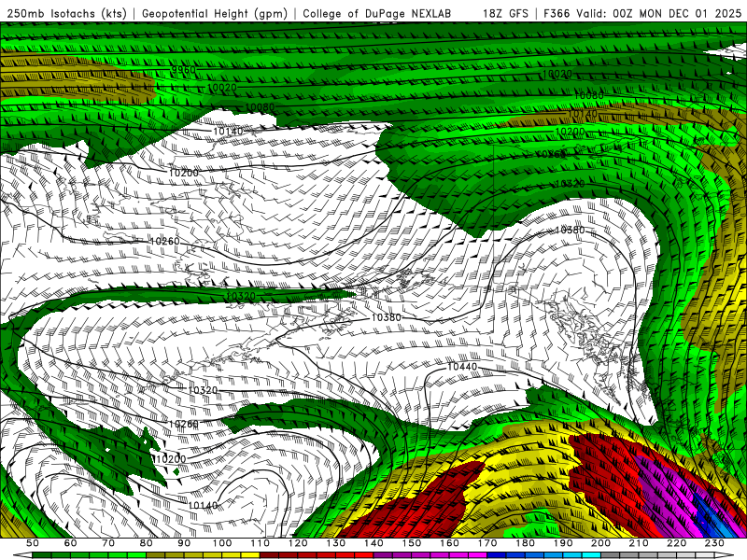Click the 210 value on the color scale

click(640, 543)
